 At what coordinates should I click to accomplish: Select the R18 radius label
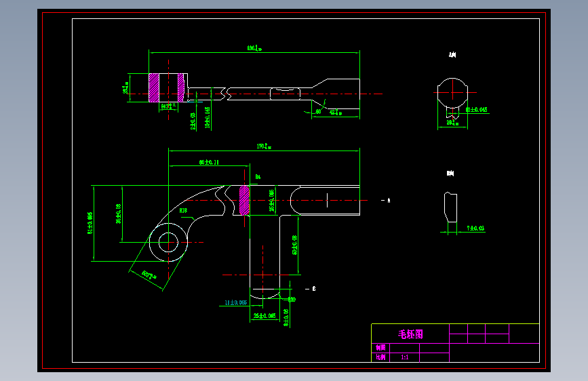[x=183, y=210]
